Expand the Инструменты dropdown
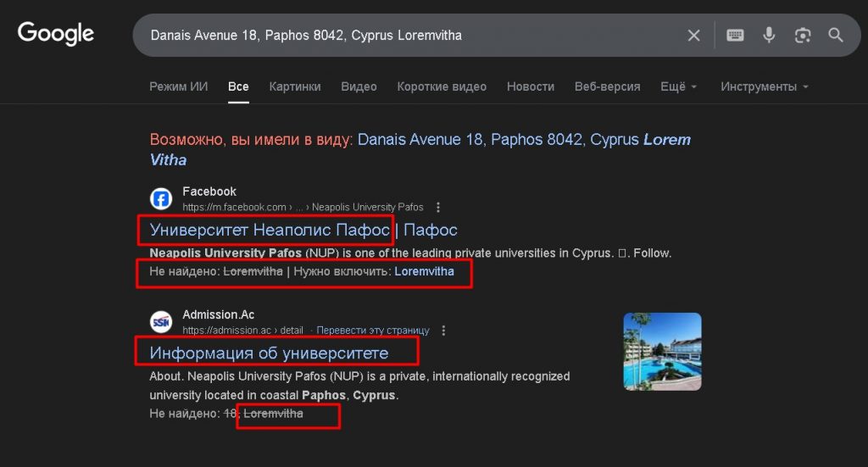The image size is (868, 467). coord(764,86)
